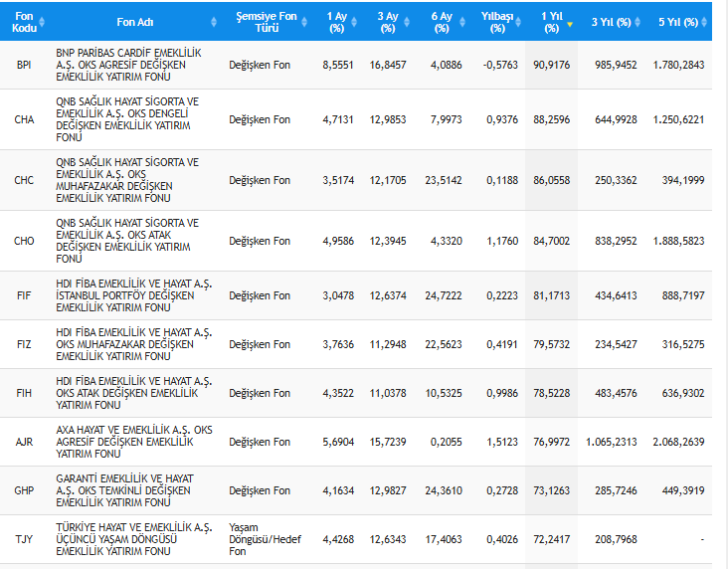This screenshot has height=569, width=728.
Task: Click the Şemsiye Fon Türü column header
Action: coord(266,22)
